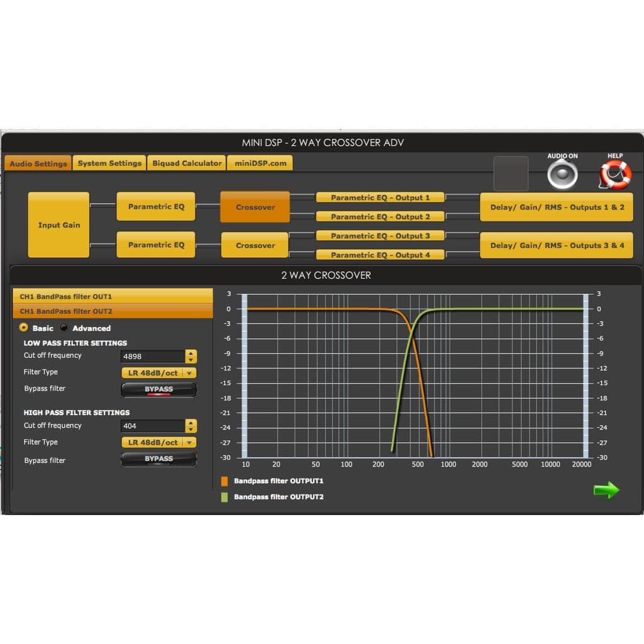Select the Basic mode radio button
The width and height of the screenshot is (644, 644).
[23, 327]
